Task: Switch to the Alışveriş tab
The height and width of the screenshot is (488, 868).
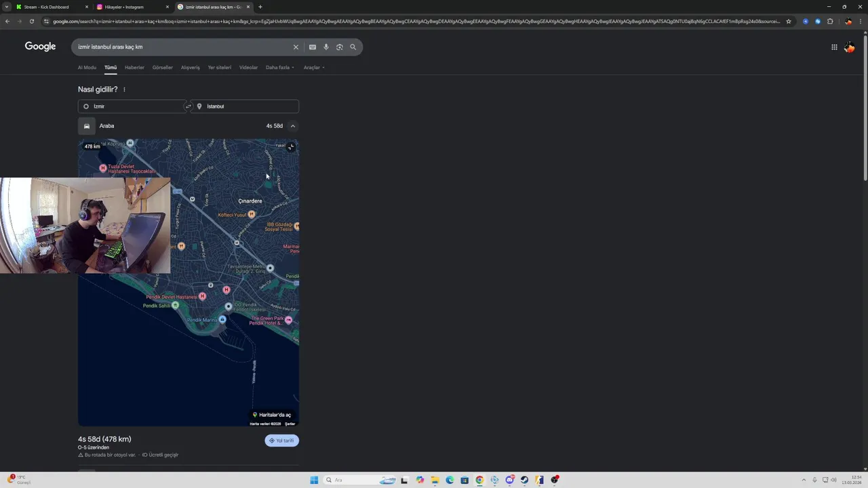Action: [191, 68]
